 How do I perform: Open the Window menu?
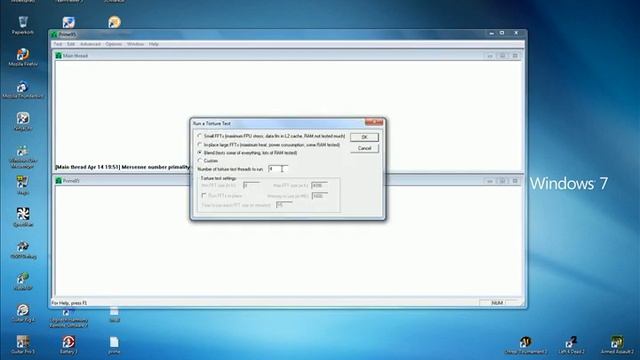point(135,44)
